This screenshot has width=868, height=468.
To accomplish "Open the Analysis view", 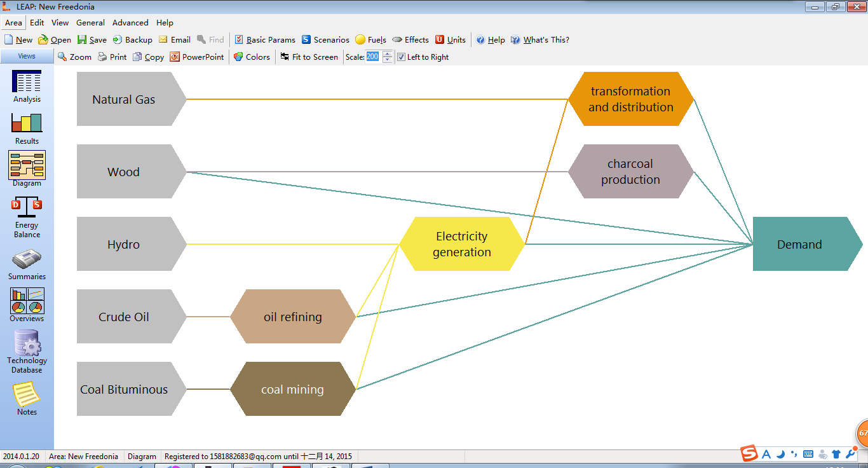I will pos(27,86).
